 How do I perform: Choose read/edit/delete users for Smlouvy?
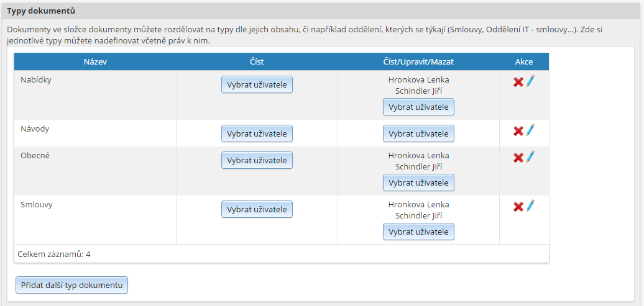pos(418,232)
